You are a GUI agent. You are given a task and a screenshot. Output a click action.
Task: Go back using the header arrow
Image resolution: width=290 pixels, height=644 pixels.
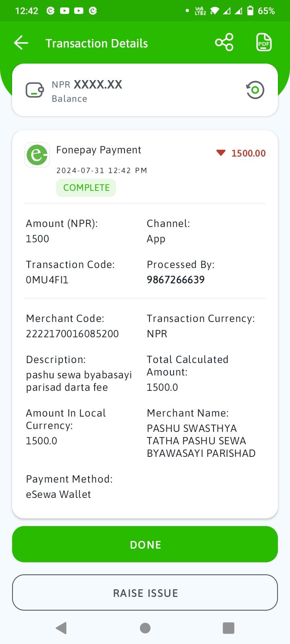pyautogui.click(x=21, y=43)
